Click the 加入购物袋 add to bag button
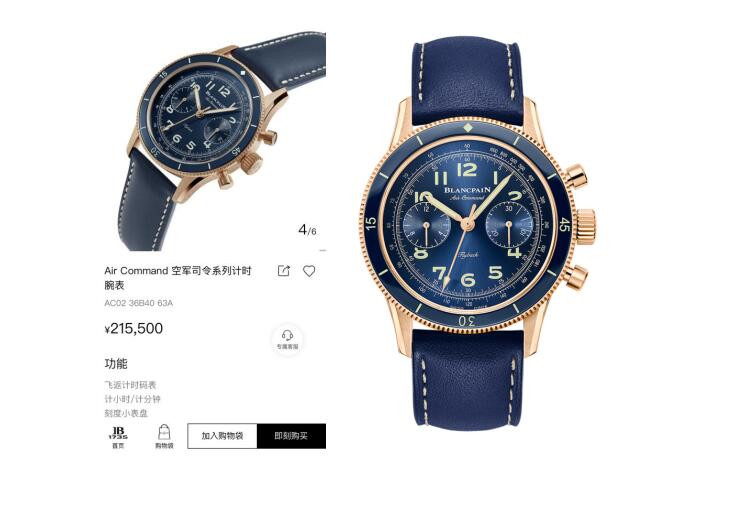This screenshot has width=754, height=513. (x=222, y=436)
